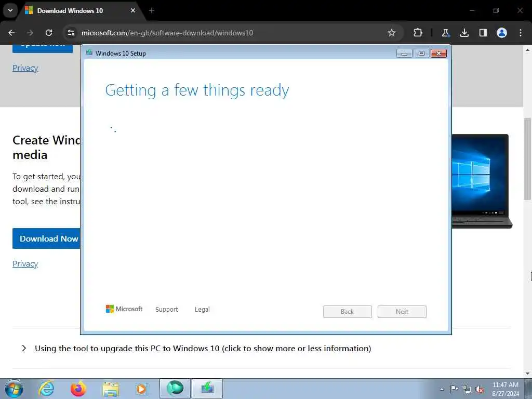Click the Getting a few things ready heading
The image size is (532, 399).
click(197, 90)
